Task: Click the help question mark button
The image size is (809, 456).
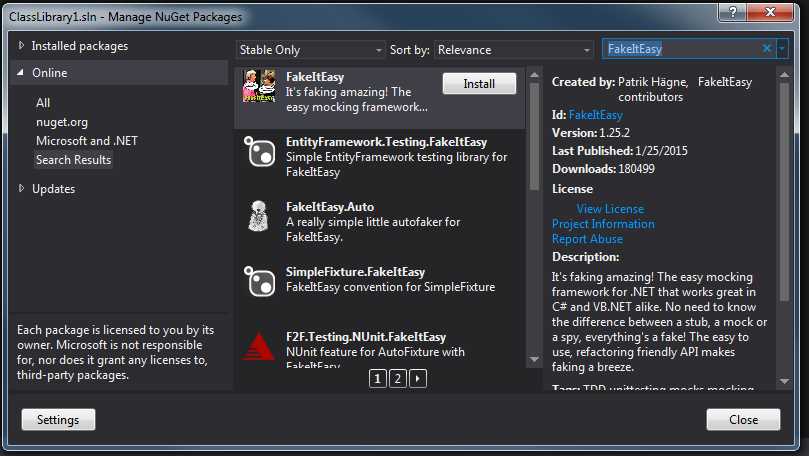Action: click(733, 12)
